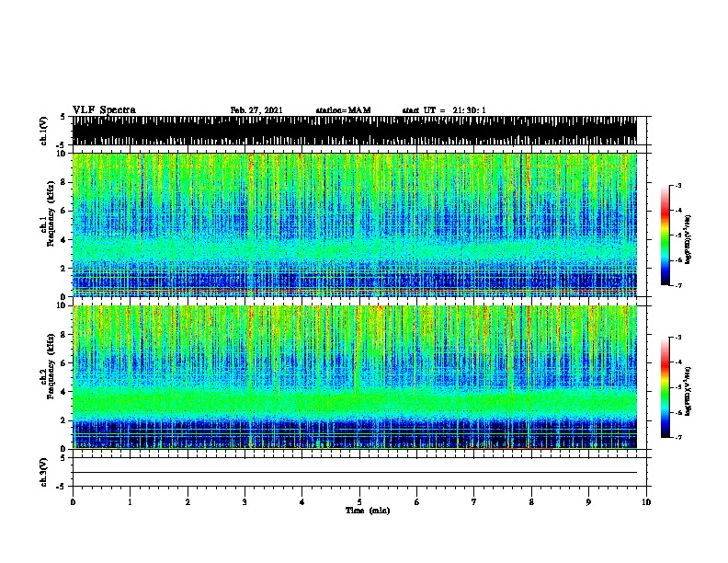Click inside the ch.2 spectrogram panel
Viewport: 728px width, 563px height.
point(355,377)
